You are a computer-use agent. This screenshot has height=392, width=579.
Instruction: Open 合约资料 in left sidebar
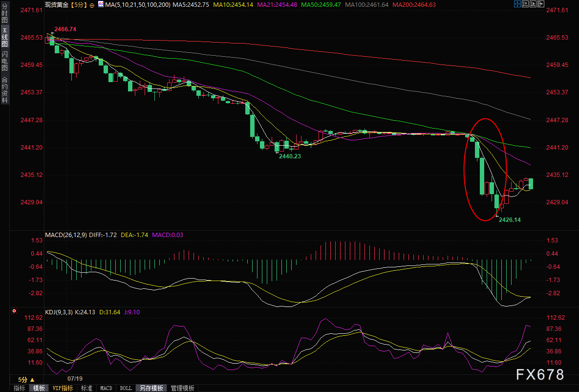tap(5, 90)
